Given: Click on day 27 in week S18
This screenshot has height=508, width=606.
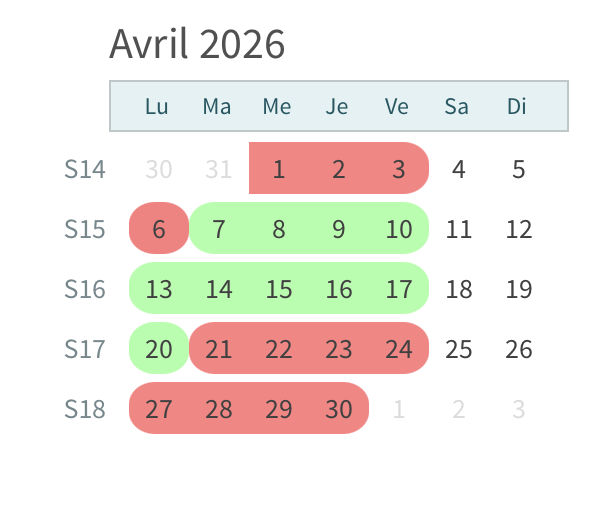Looking at the screenshot, I should tap(159, 409).
